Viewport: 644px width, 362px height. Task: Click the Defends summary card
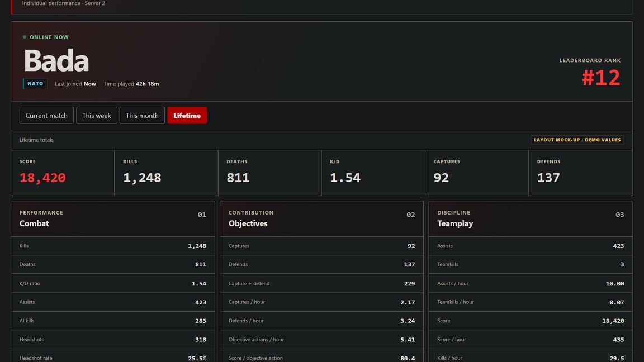(580, 173)
